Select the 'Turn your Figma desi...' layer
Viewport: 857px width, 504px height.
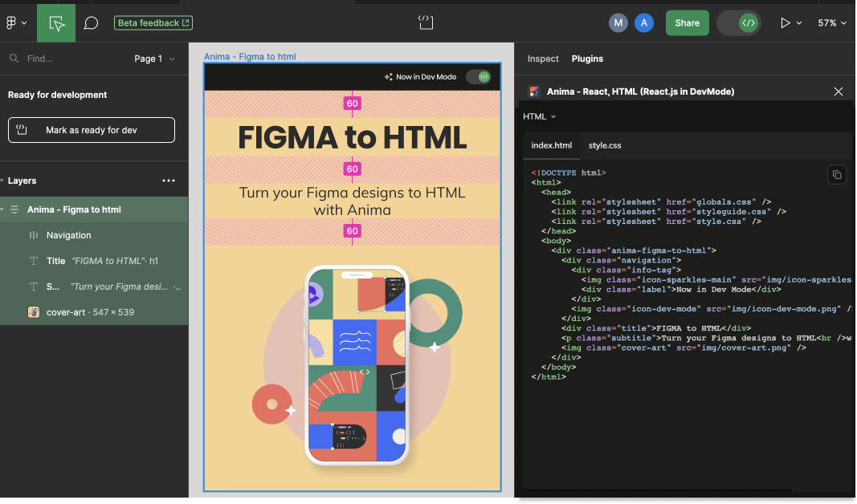94,287
